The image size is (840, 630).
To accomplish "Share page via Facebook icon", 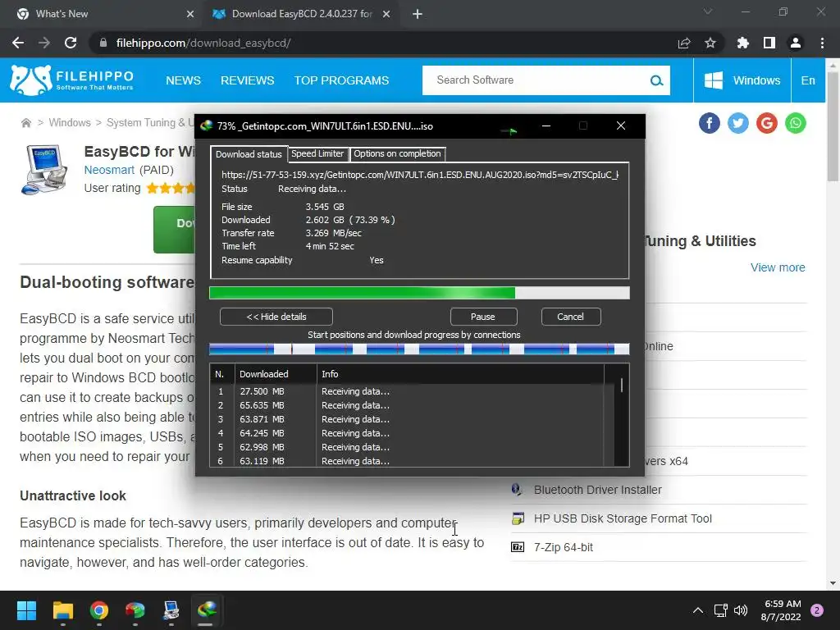I will coord(710,123).
